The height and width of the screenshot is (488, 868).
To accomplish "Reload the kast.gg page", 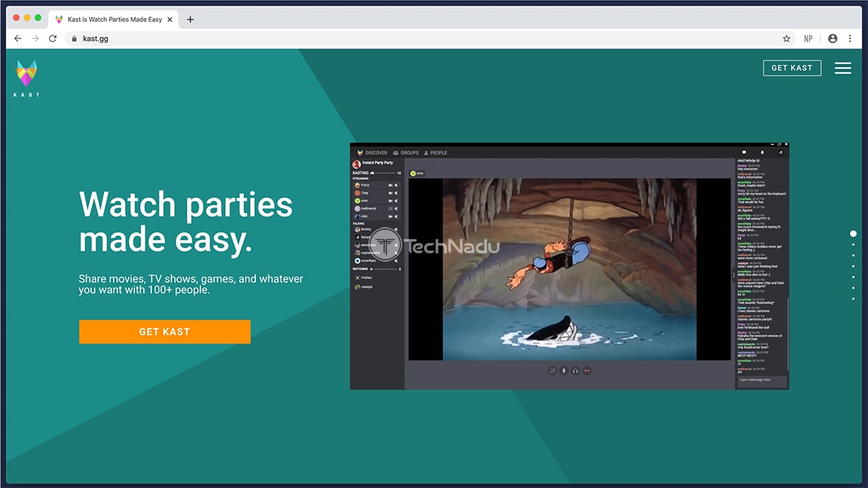I will 53,38.
